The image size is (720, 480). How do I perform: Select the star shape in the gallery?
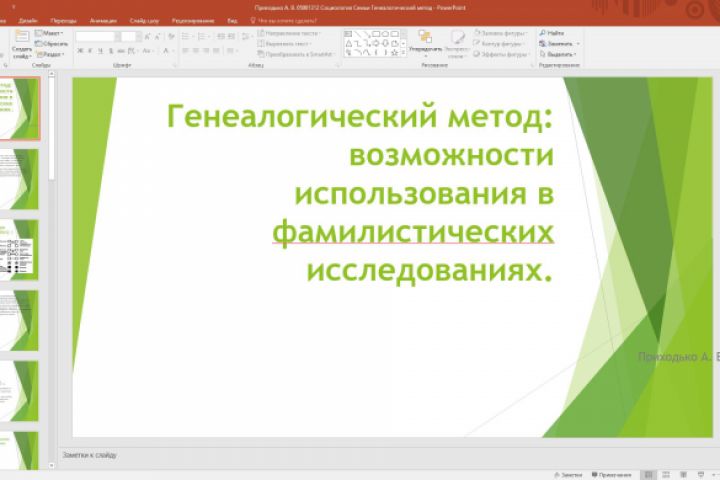(x=394, y=53)
